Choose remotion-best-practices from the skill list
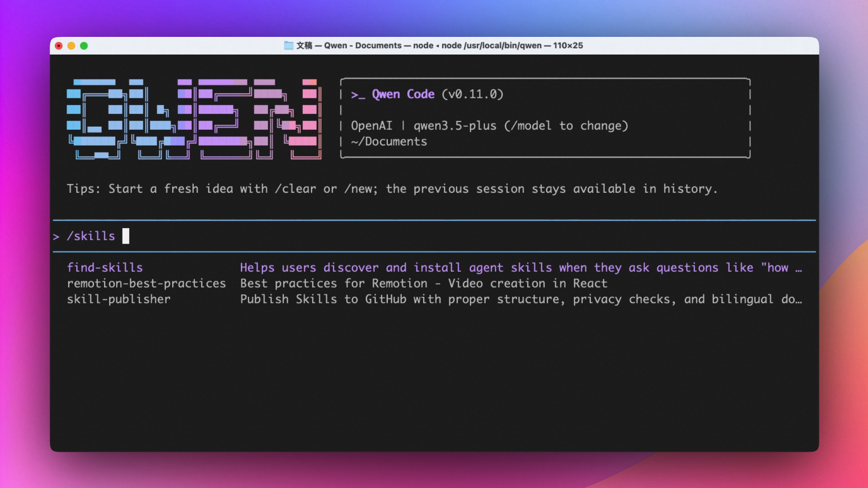The height and width of the screenshot is (488, 868). [147, 283]
